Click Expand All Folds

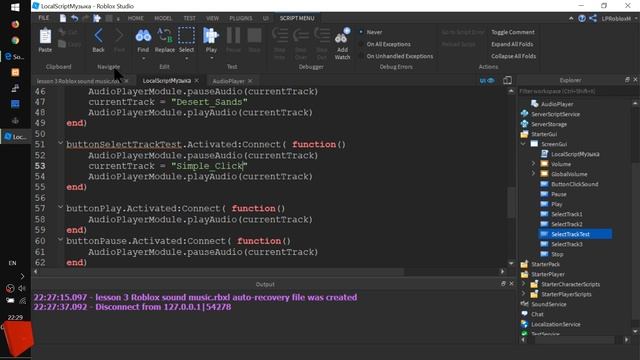coord(512,44)
